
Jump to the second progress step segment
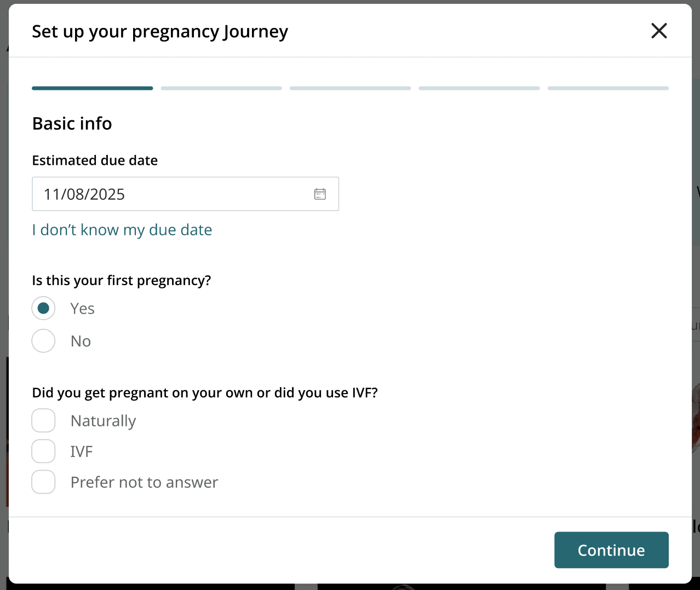(221, 88)
